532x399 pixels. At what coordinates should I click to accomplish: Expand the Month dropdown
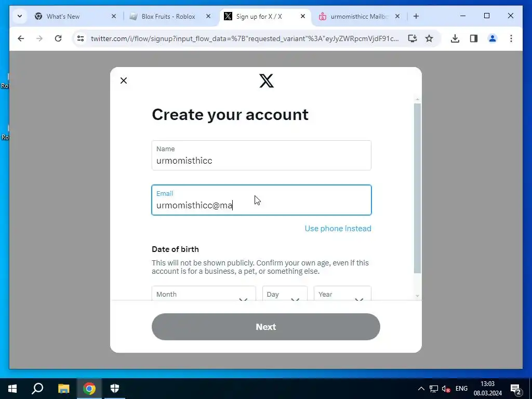point(204,294)
